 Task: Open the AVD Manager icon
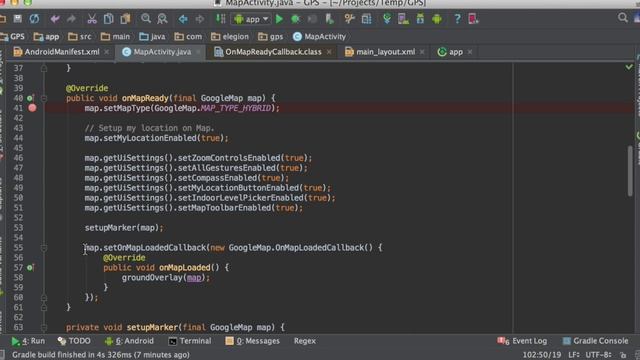(403, 19)
